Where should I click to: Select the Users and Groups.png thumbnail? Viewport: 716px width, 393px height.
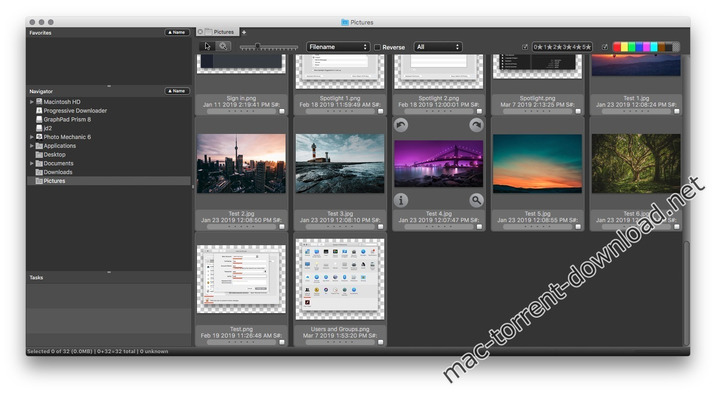point(340,279)
